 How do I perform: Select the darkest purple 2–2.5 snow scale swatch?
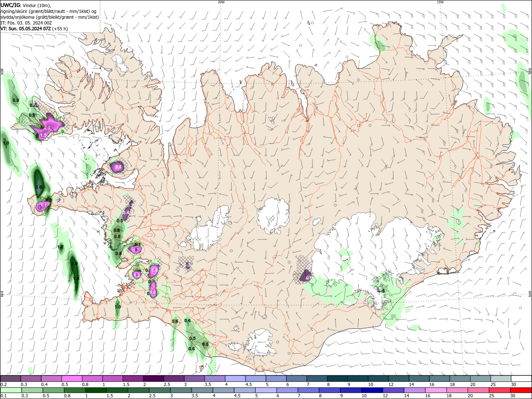[153, 379]
